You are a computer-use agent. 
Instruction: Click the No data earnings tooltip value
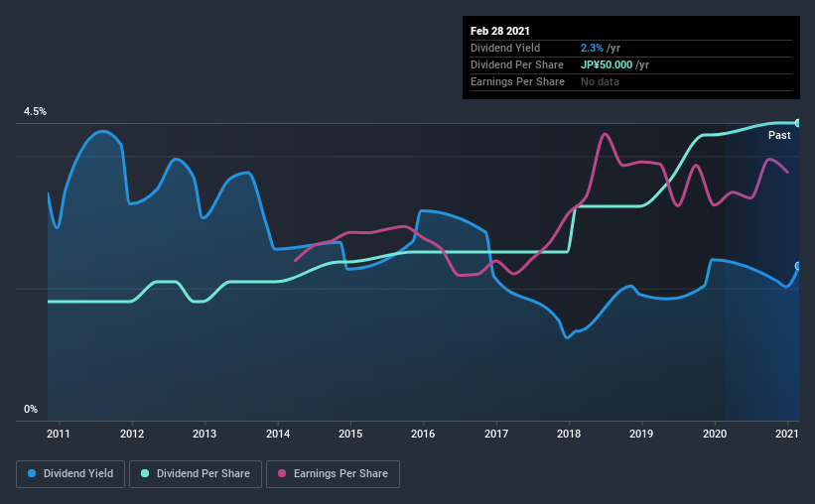coord(600,81)
